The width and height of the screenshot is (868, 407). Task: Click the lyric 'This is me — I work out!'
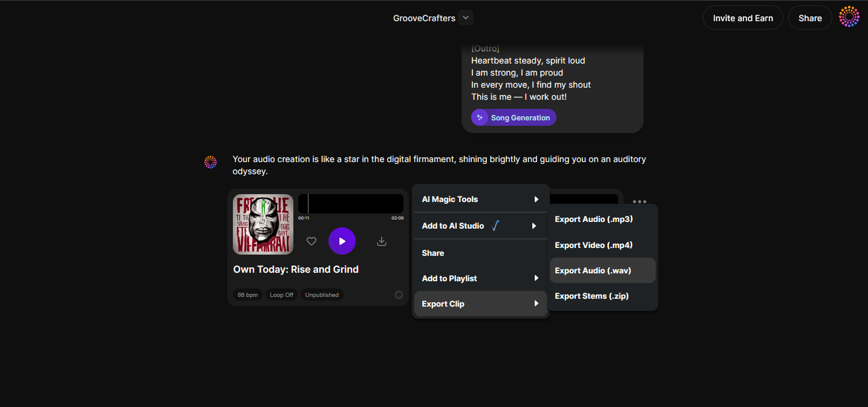519,97
